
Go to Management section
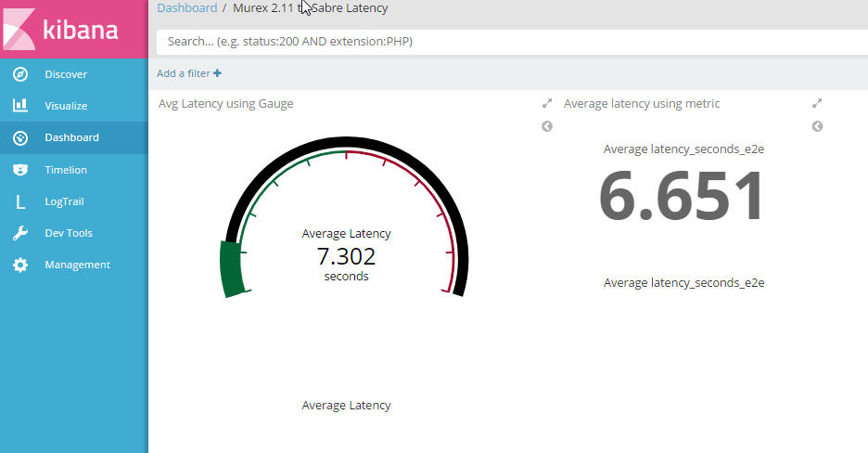click(x=78, y=265)
